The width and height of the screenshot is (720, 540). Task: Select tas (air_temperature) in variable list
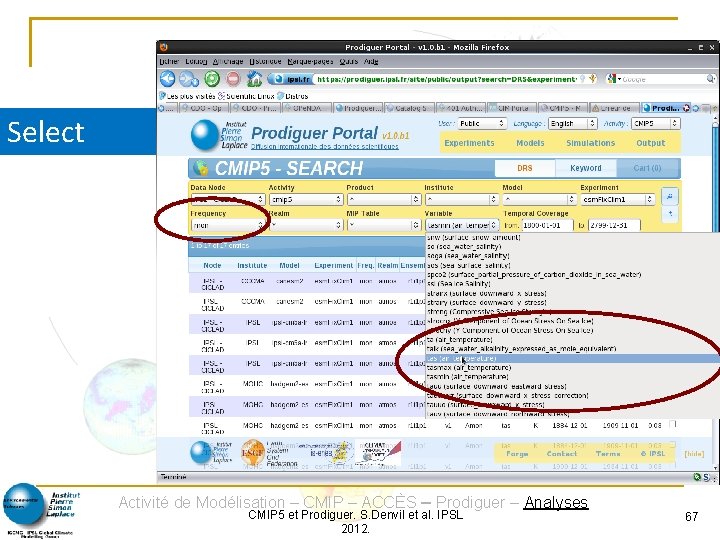[x=573, y=358]
